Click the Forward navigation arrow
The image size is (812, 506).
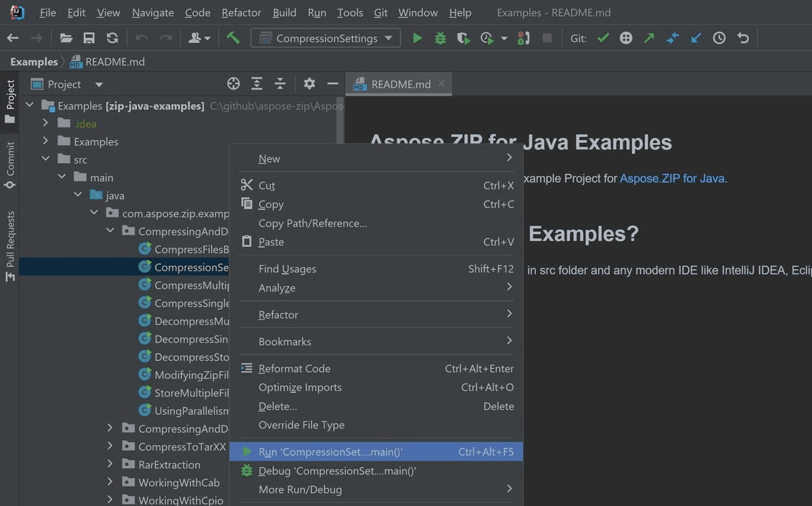pos(37,38)
